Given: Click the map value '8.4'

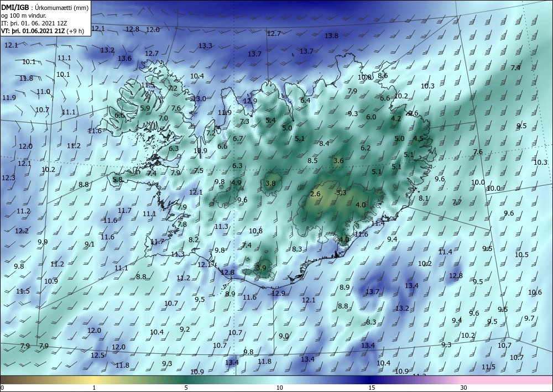Looking at the screenshot, I should click(324, 143).
